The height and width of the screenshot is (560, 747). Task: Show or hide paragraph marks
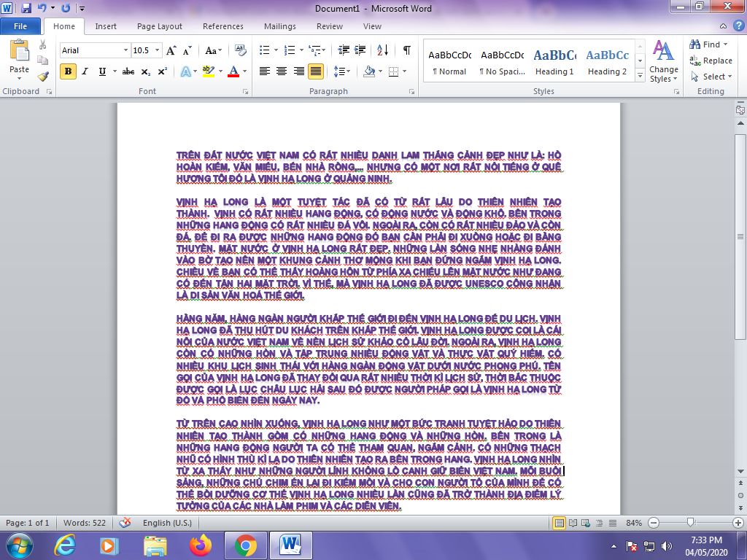[407, 50]
